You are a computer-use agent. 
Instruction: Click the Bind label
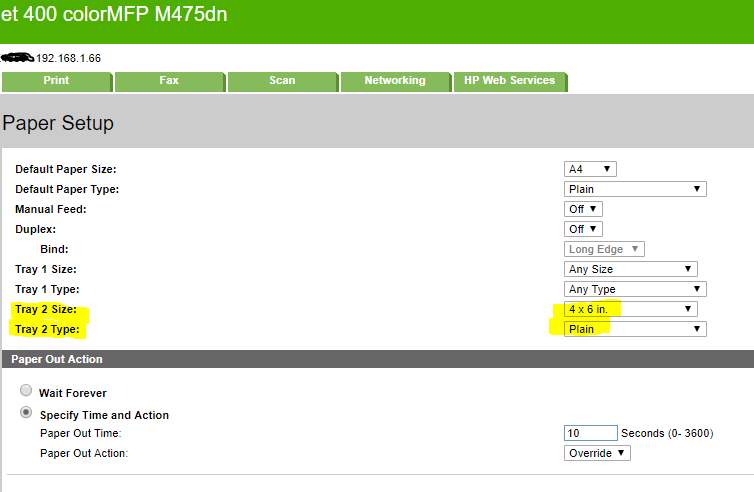(54, 249)
